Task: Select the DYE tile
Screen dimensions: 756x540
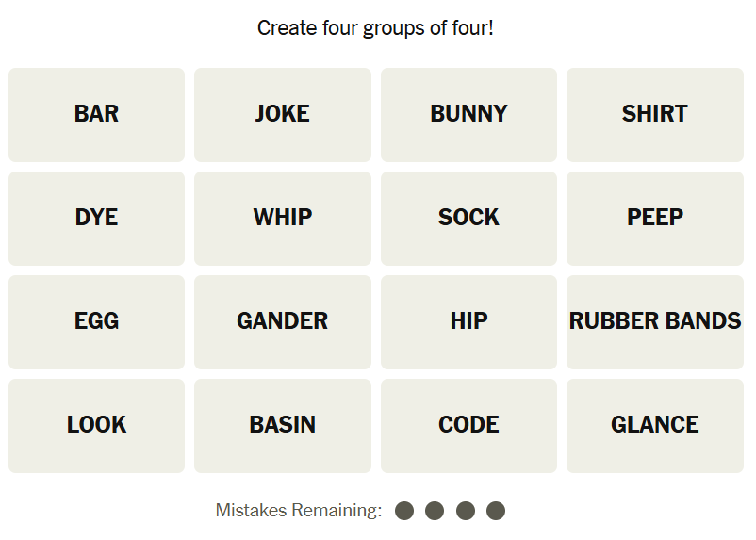Action: point(96,218)
